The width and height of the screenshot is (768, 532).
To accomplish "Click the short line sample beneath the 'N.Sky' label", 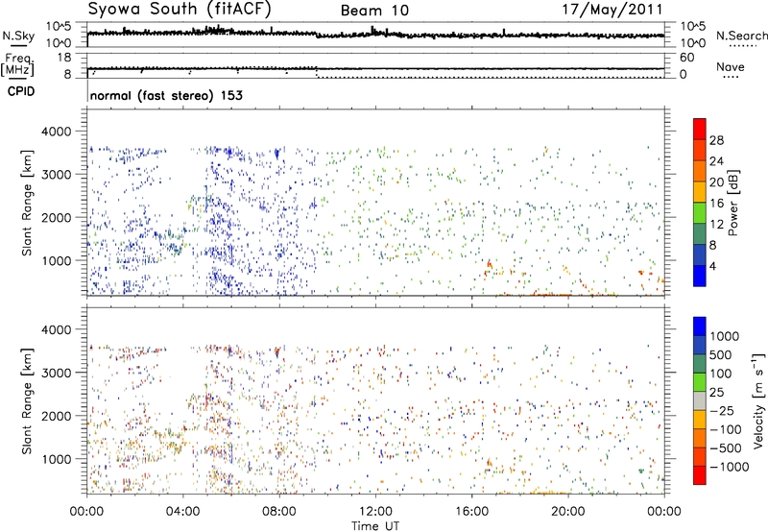I will [x=18, y=46].
